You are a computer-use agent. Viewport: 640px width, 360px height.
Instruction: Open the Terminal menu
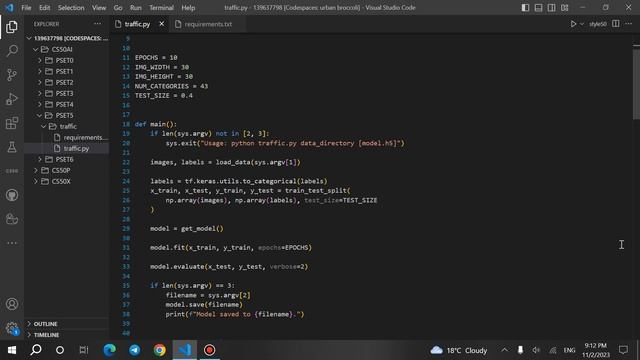(x=161, y=8)
